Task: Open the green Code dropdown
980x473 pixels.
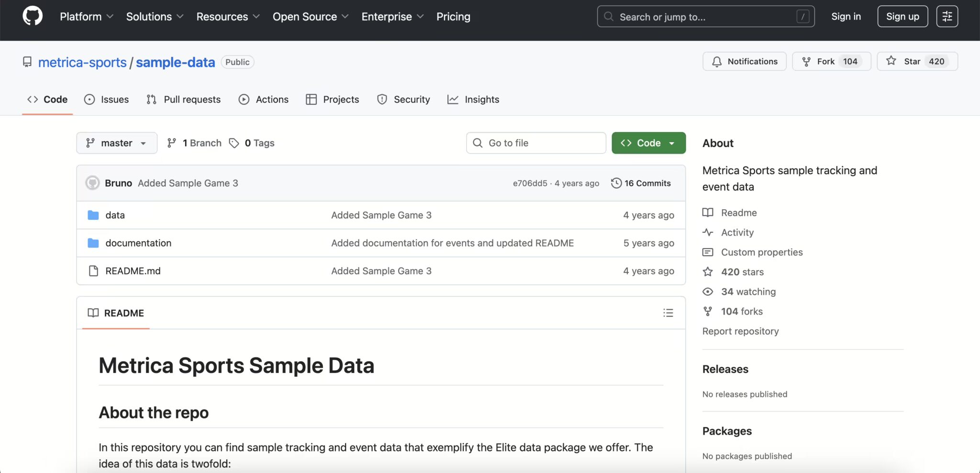Action: pyautogui.click(x=648, y=143)
